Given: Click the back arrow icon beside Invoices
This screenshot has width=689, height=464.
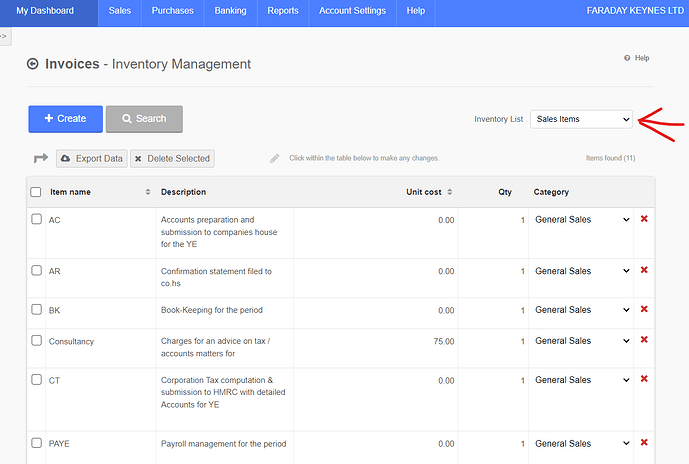Looking at the screenshot, I should [33, 64].
